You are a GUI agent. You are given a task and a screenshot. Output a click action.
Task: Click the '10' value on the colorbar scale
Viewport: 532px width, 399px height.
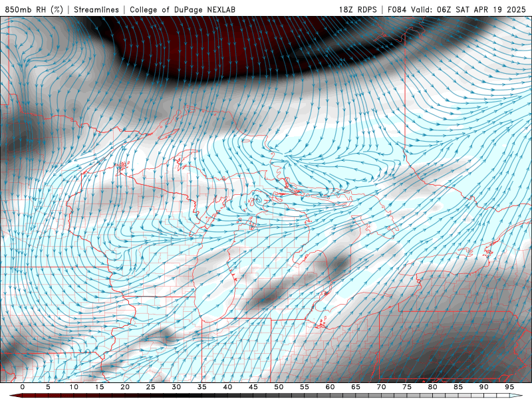coord(74,387)
